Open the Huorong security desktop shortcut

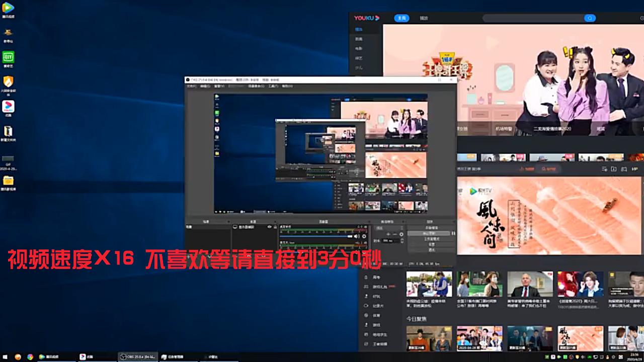tap(8, 84)
